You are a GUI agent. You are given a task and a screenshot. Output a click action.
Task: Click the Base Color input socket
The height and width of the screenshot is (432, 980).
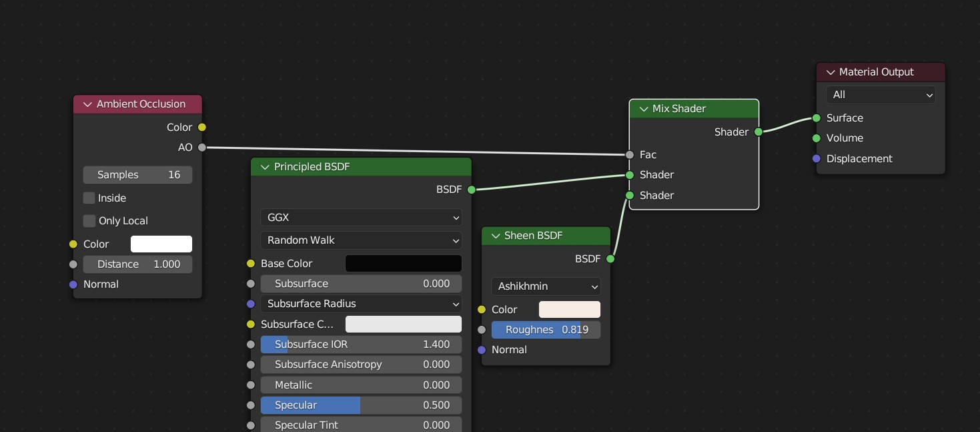(x=251, y=264)
